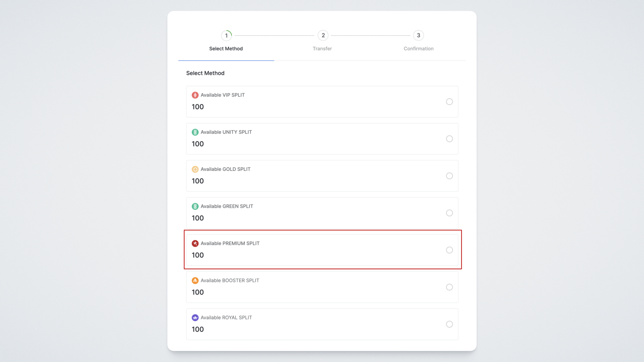Click the PREMIUM SPLIT star icon
Viewport: 644px width, 362px height.
pyautogui.click(x=195, y=244)
